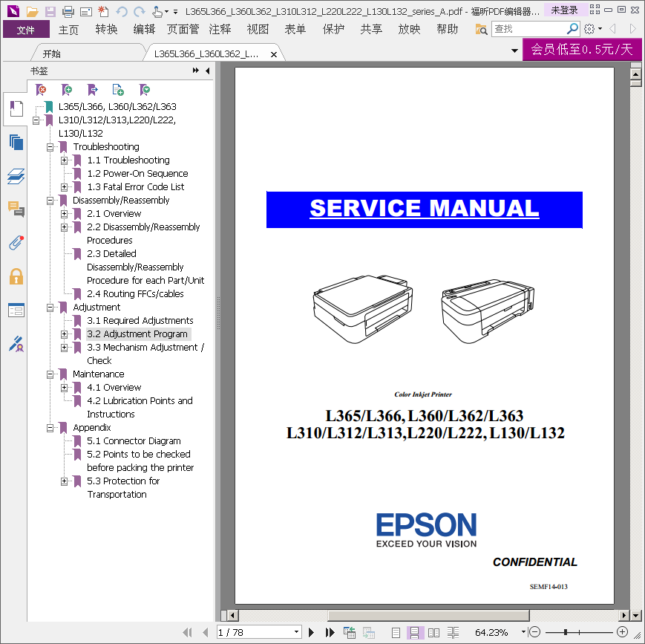Viewport: 645px width, 644px height.
Task: Open the 保护 ribbon tab
Action: [333, 29]
